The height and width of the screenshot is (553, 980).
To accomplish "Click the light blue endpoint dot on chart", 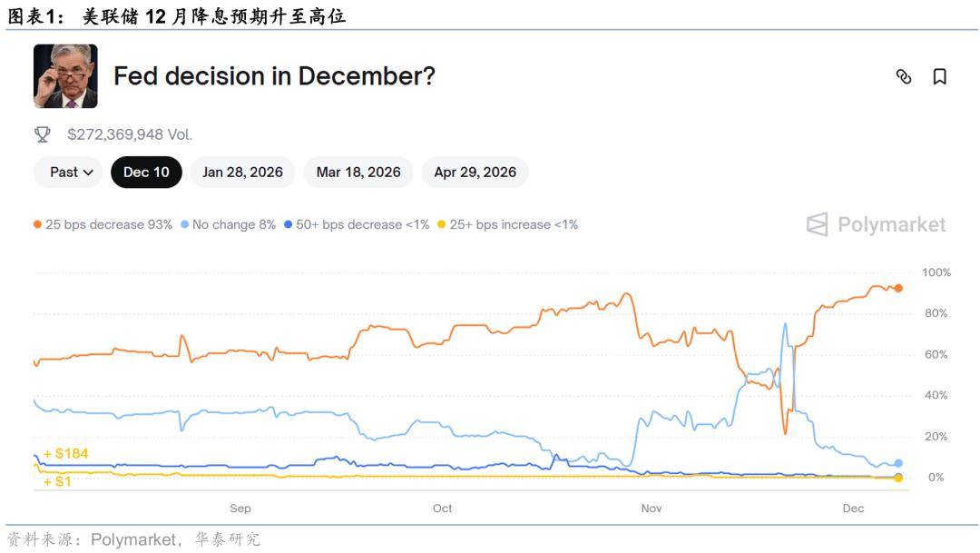I will 897,463.
